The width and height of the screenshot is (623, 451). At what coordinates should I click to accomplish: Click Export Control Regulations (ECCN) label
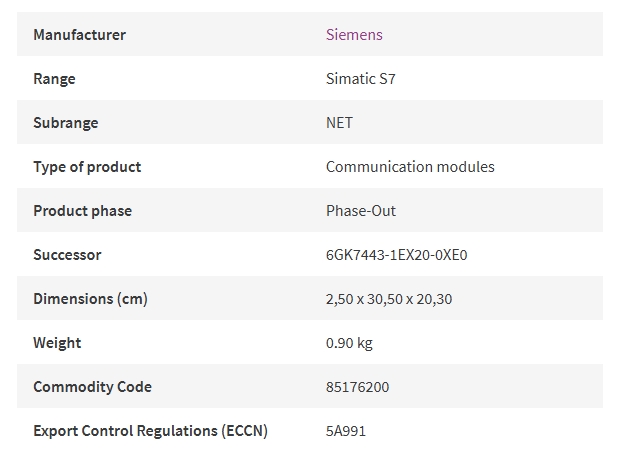point(150,431)
